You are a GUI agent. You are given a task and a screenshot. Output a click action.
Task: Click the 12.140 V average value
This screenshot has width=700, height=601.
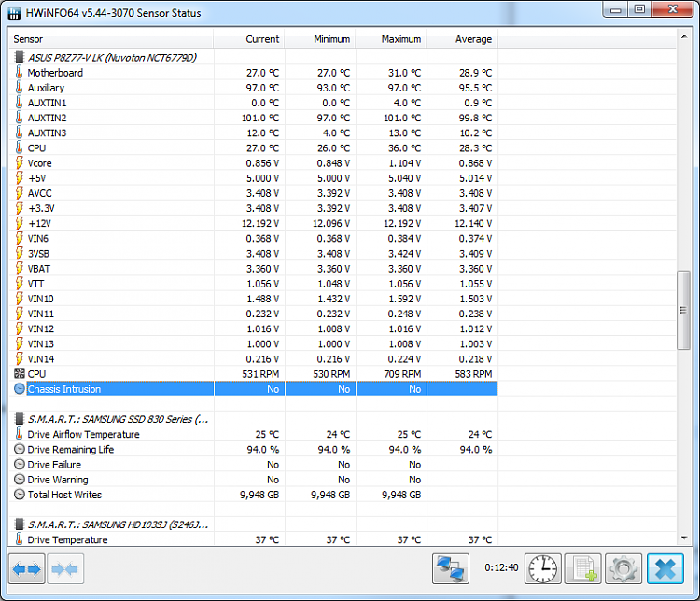tap(473, 223)
